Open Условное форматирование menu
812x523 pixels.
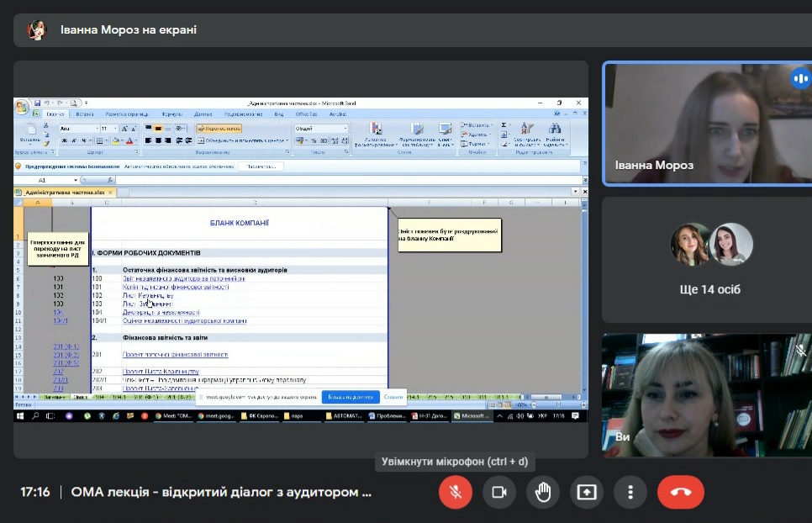pyautogui.click(x=376, y=135)
